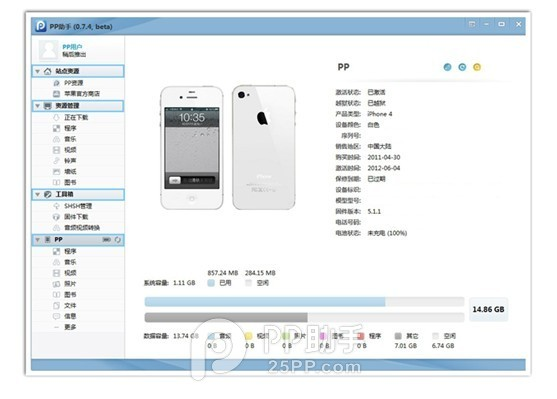Click the red 程序 legend swatch

coord(360,336)
